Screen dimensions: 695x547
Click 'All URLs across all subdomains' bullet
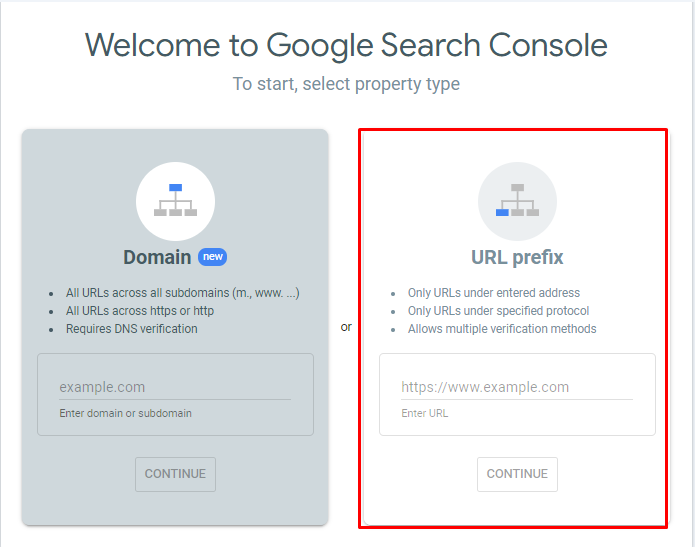[x=183, y=293]
